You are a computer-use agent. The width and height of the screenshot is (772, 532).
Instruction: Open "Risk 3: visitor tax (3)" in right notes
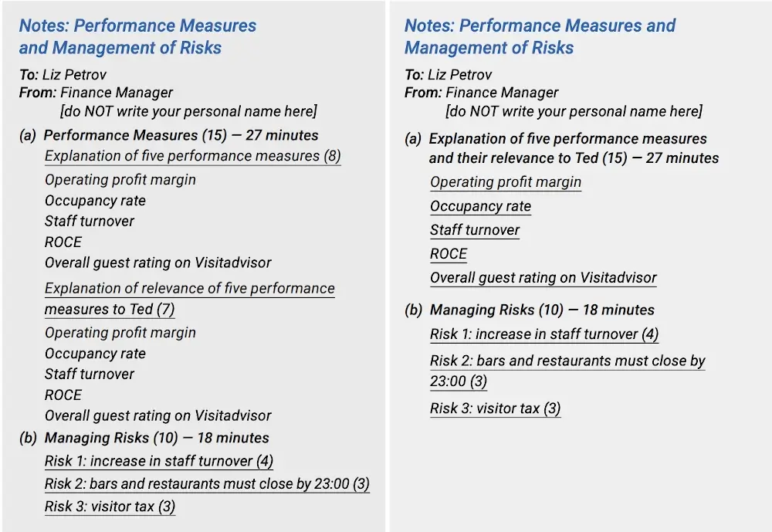(x=495, y=409)
